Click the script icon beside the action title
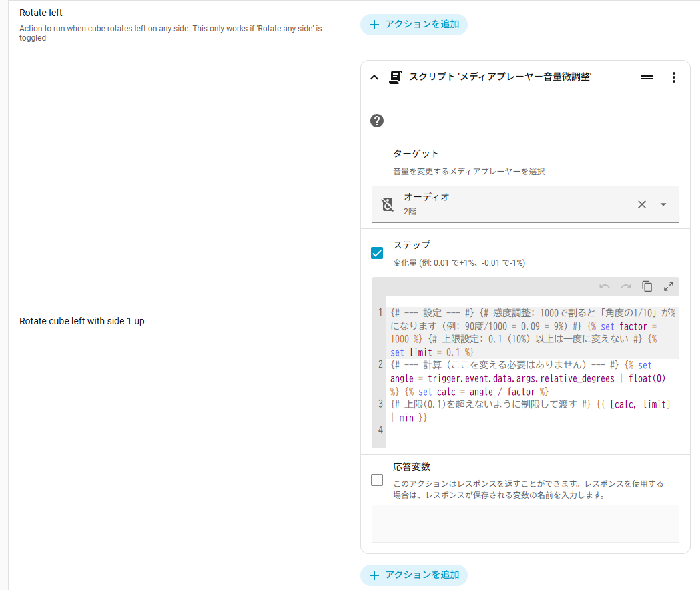 click(395, 77)
